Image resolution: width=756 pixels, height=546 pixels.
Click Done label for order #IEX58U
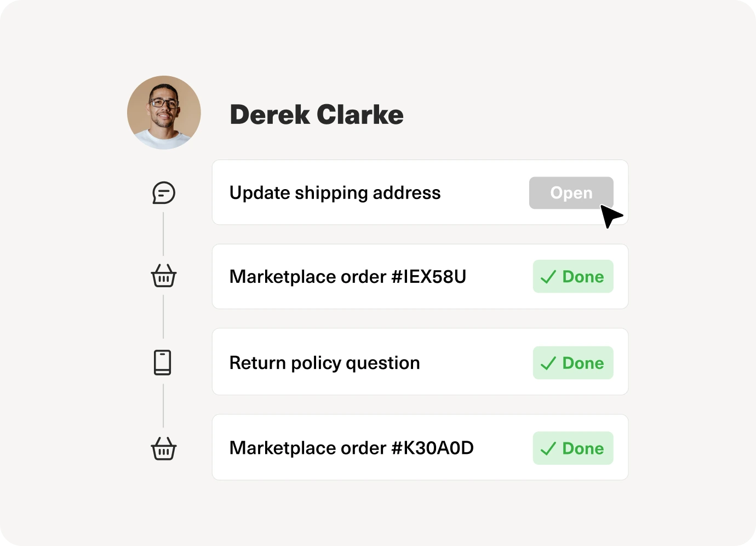[583, 277]
